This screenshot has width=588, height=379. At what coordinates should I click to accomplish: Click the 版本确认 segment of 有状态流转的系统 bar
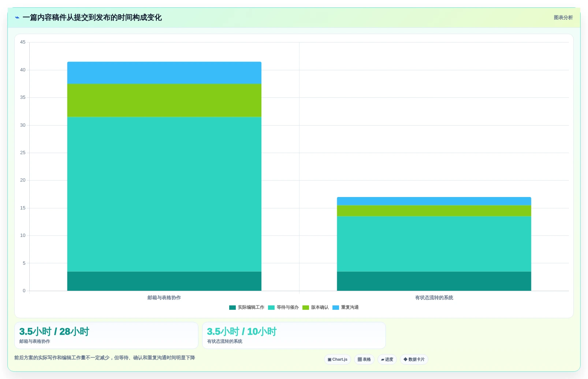point(434,211)
